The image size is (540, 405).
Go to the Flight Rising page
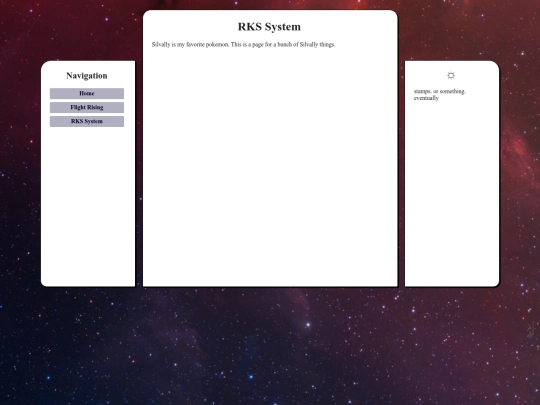point(87,107)
